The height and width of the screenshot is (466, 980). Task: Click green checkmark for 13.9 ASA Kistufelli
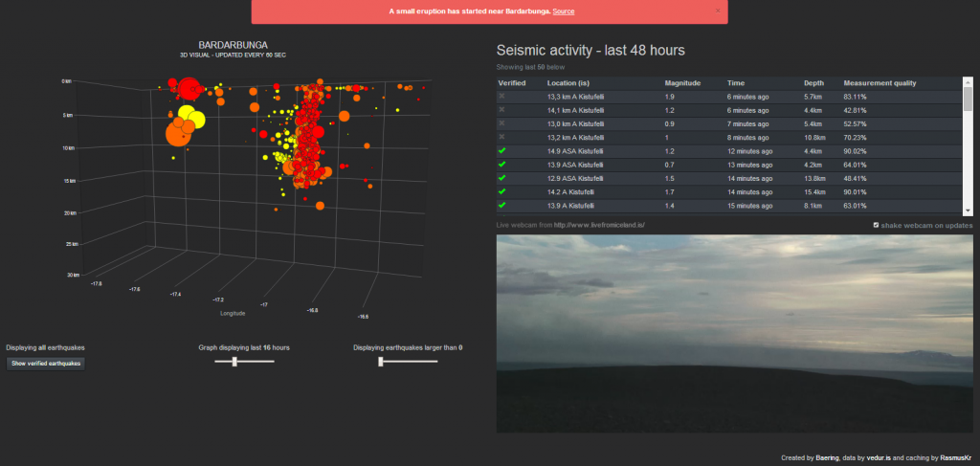503,165
